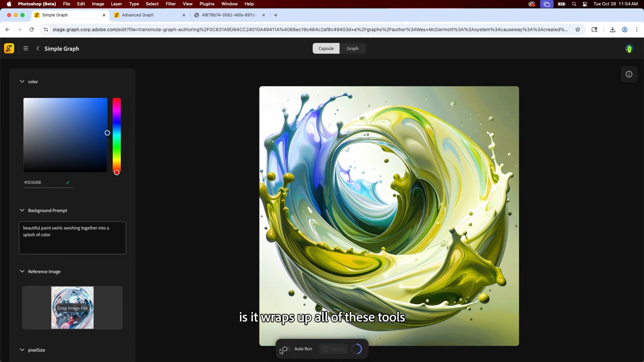Open the info panel icon

pos(629,74)
